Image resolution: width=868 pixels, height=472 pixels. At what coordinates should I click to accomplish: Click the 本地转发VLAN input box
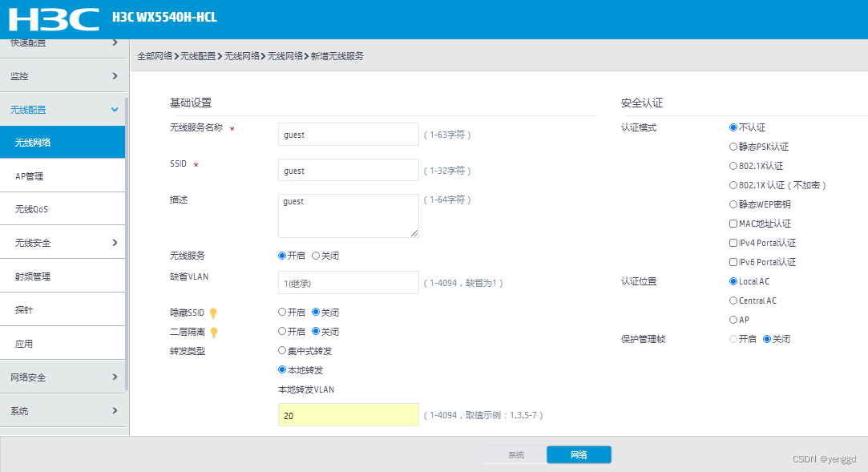[348, 414]
